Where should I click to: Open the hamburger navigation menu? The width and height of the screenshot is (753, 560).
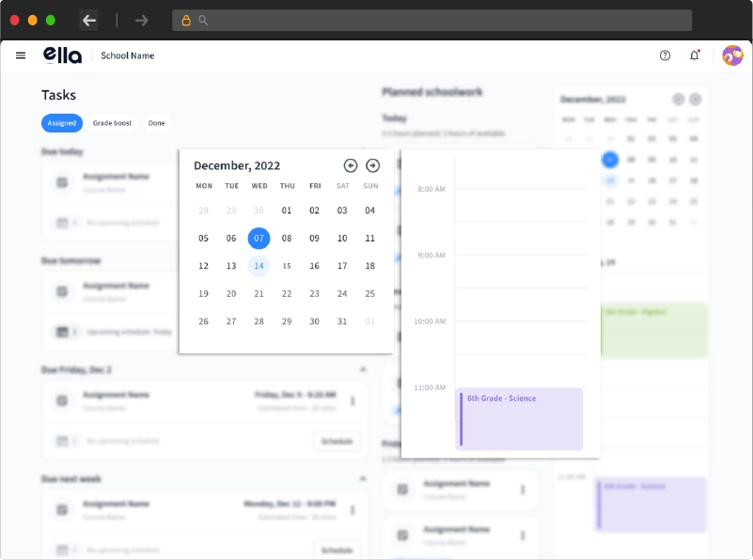click(21, 55)
